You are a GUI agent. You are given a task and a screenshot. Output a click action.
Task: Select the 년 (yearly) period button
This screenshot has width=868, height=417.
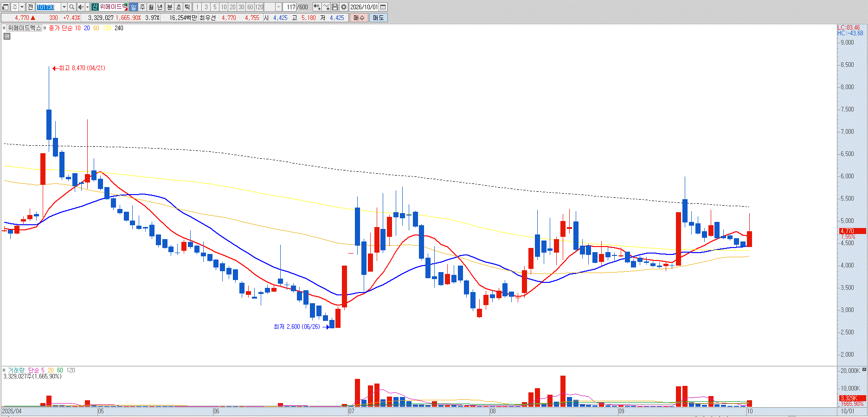pos(160,7)
